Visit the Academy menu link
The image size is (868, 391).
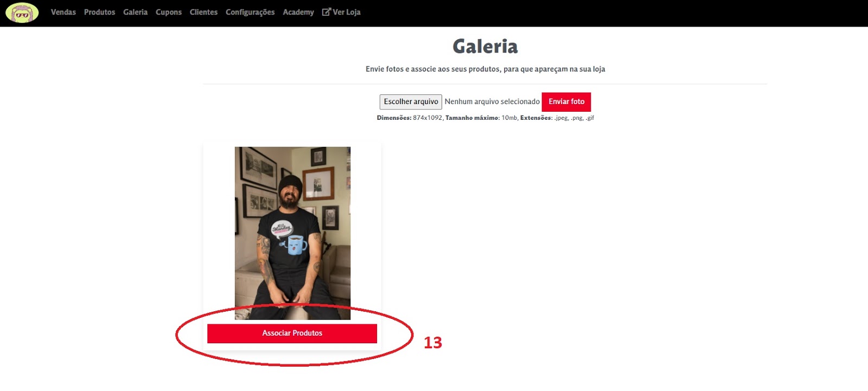[x=298, y=12]
